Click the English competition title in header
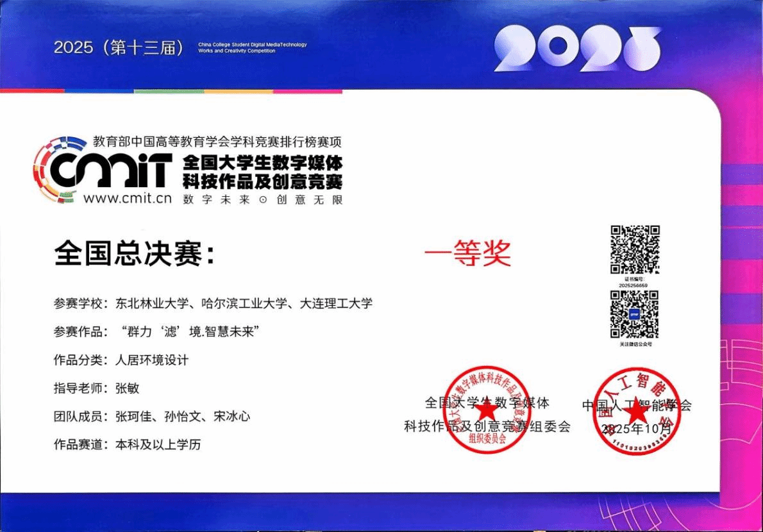 [x=252, y=47]
